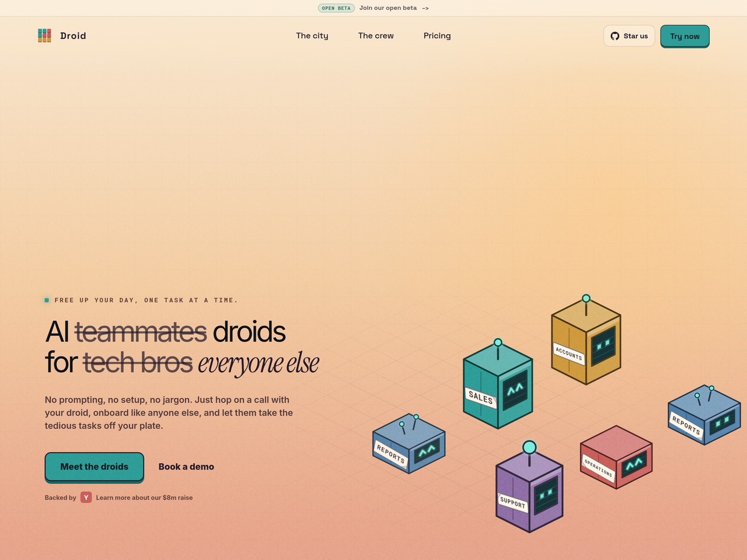
Task: Select the red Operations droid cube
Action: 616,457
